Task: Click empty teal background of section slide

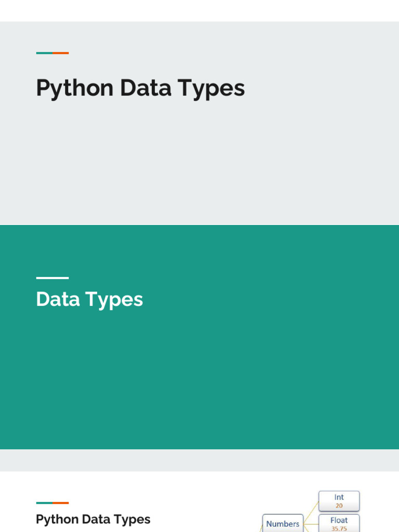Action: pyautogui.click(x=234, y=374)
